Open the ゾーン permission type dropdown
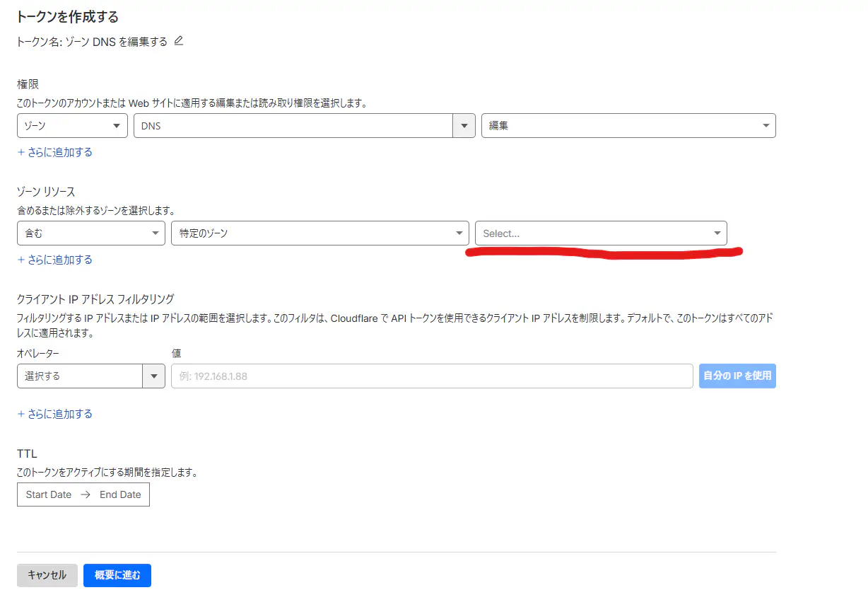868x590 pixels. pyautogui.click(x=71, y=125)
